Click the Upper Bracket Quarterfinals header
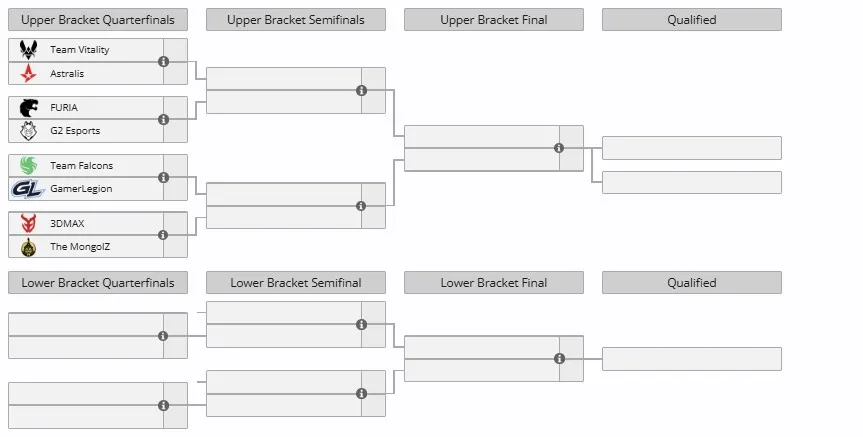This screenshot has width=863, height=437. coord(98,20)
